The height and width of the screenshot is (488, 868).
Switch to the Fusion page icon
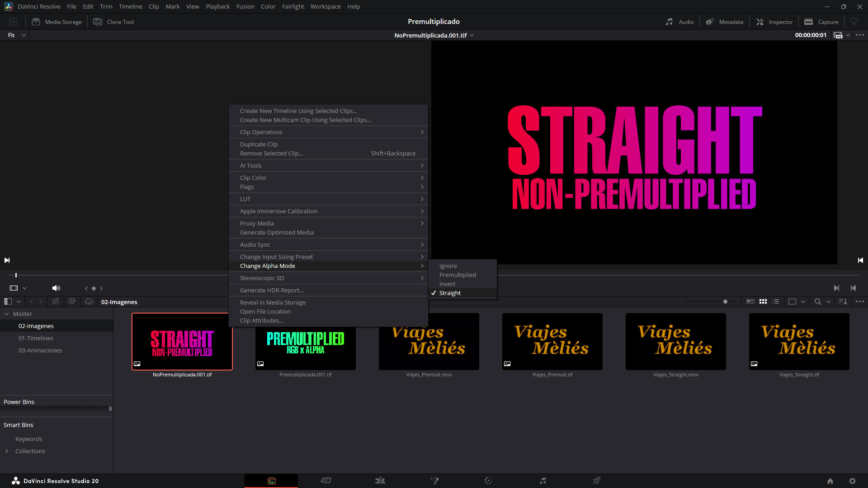(x=434, y=481)
